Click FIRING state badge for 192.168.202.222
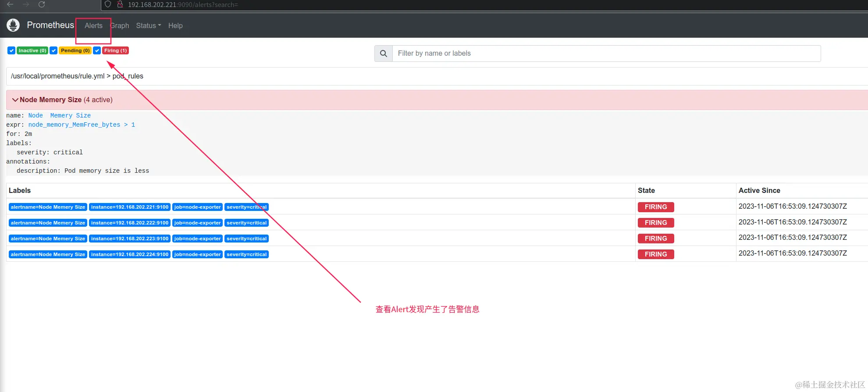868x392 pixels. (x=656, y=223)
